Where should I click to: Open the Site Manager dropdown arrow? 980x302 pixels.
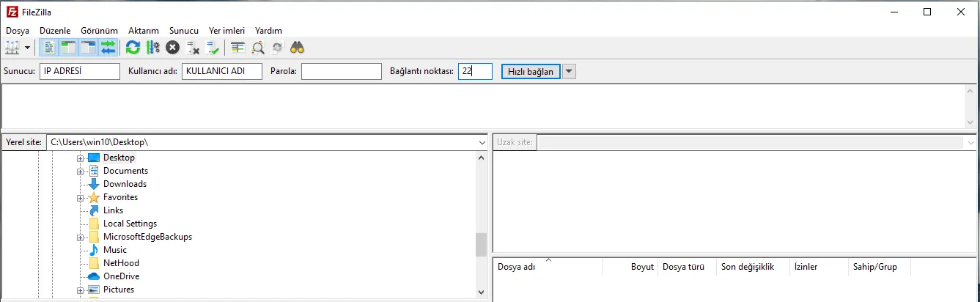(x=28, y=48)
